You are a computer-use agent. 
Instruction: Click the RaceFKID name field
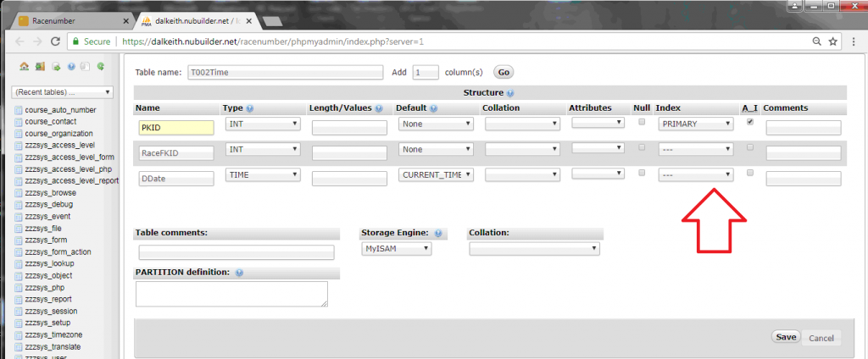pyautogui.click(x=176, y=153)
